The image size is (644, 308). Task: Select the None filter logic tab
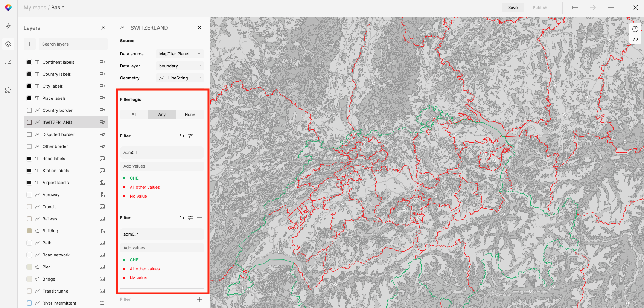190,114
